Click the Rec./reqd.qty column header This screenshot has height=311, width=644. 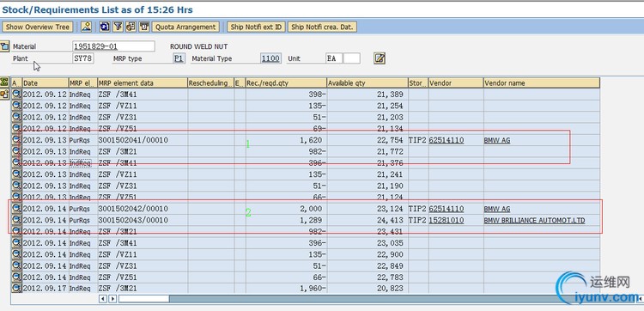[286, 83]
